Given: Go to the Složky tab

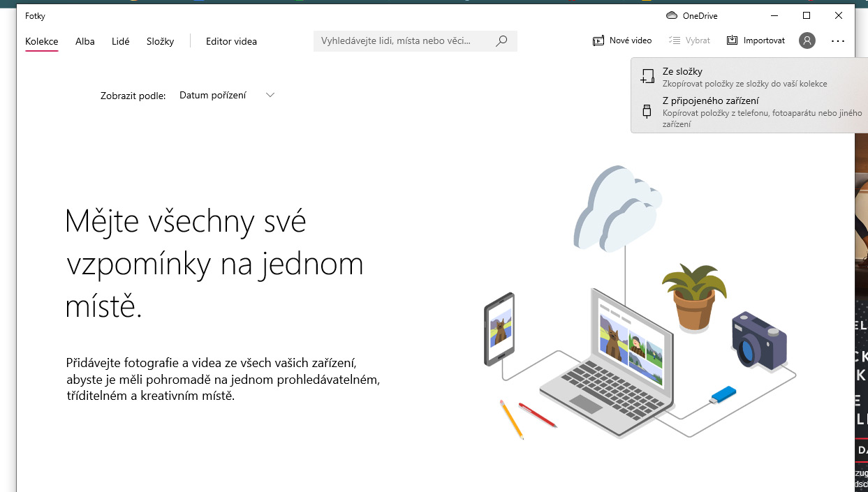Looking at the screenshot, I should tap(160, 41).
